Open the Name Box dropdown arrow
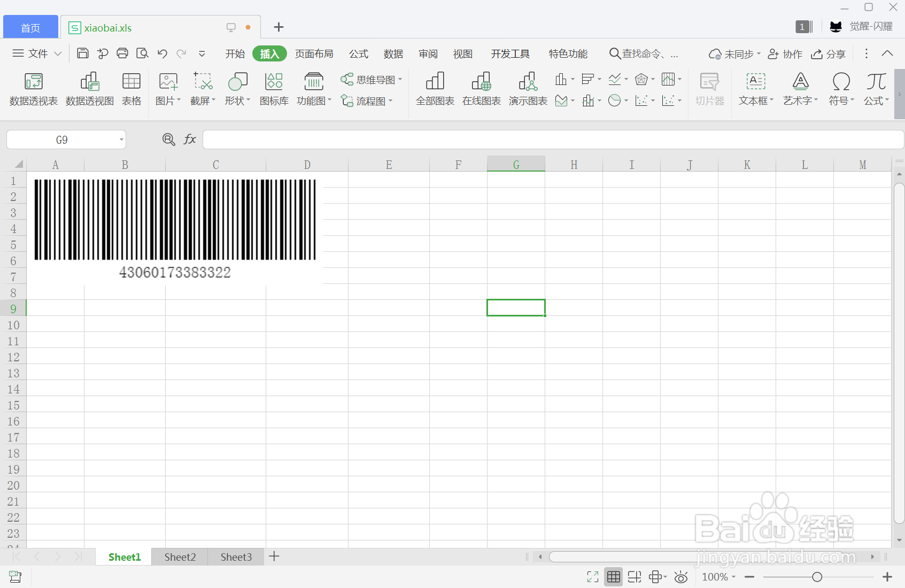 [121, 140]
